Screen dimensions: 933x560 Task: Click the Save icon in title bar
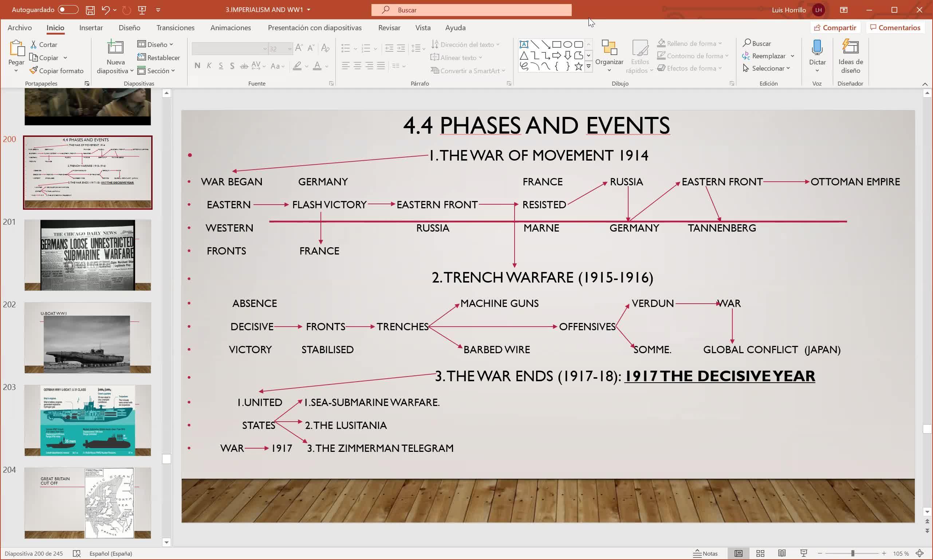point(90,10)
